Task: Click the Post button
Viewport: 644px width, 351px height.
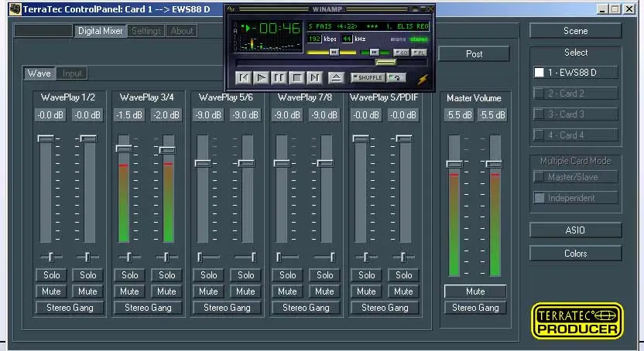Action: pos(474,53)
